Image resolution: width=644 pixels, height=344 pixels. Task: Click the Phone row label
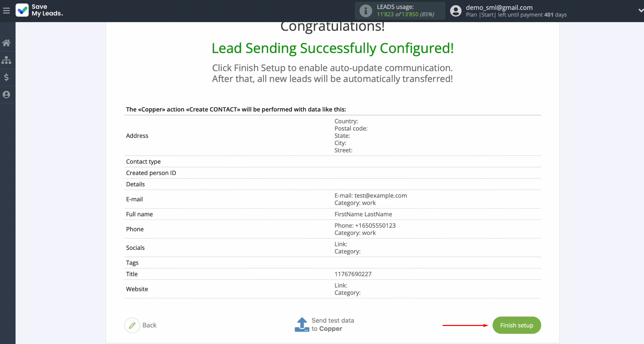[135, 229]
